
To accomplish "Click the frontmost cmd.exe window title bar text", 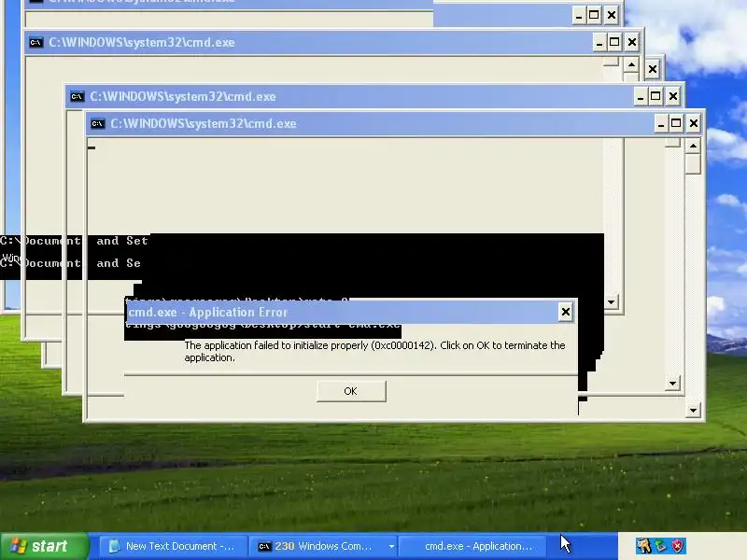I will point(204,124).
